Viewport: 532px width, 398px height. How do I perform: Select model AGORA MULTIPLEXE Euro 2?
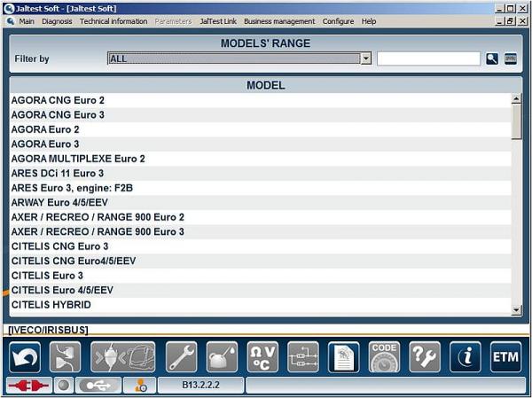pos(261,159)
